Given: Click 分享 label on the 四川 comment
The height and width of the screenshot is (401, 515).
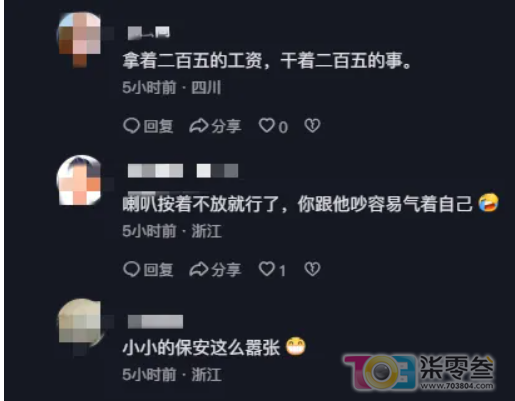Looking at the screenshot, I should point(226,127).
